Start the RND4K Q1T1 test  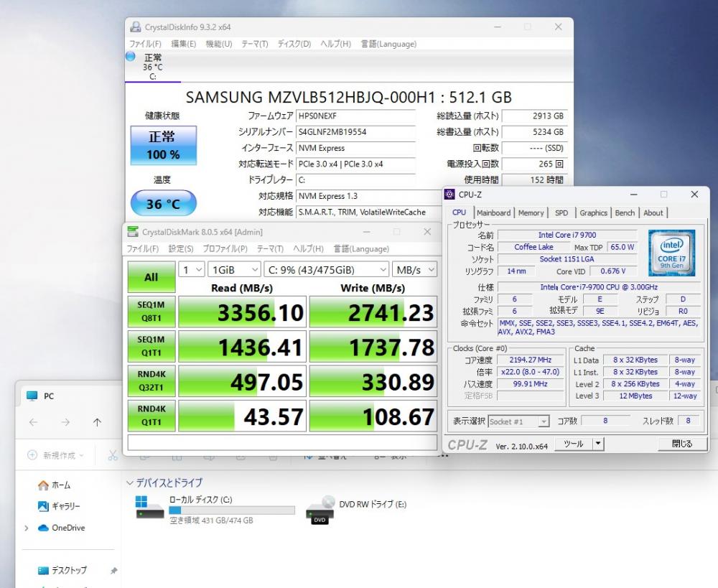coord(151,416)
